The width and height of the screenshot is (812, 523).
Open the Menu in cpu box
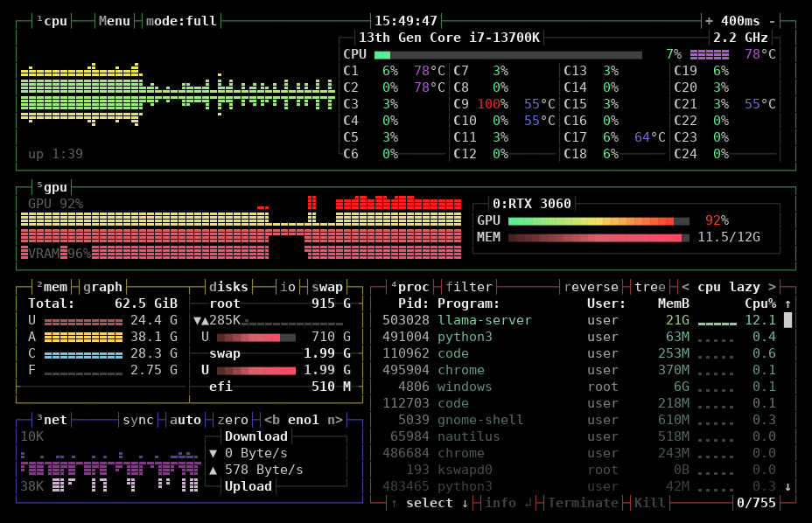pos(115,21)
